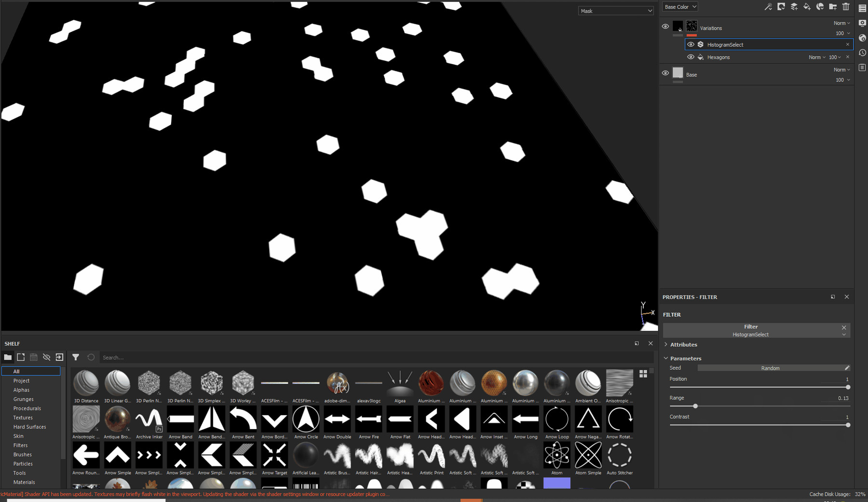The image size is (868, 502).
Task: Switch to the Materials shelf category
Action: point(24,482)
